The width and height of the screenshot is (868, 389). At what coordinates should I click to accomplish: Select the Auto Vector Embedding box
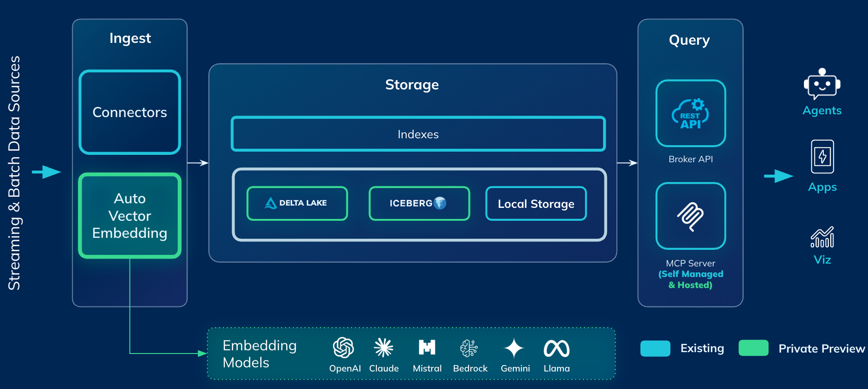pos(130,216)
